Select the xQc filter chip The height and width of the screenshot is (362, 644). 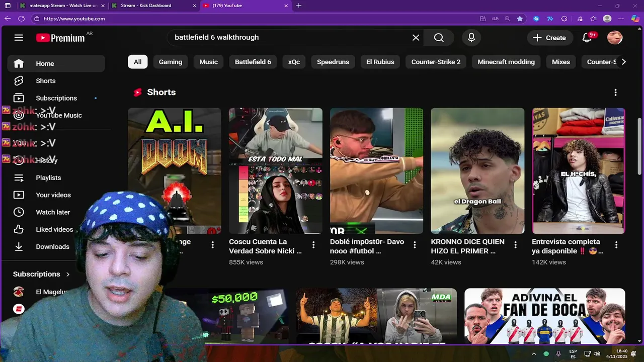[294, 62]
